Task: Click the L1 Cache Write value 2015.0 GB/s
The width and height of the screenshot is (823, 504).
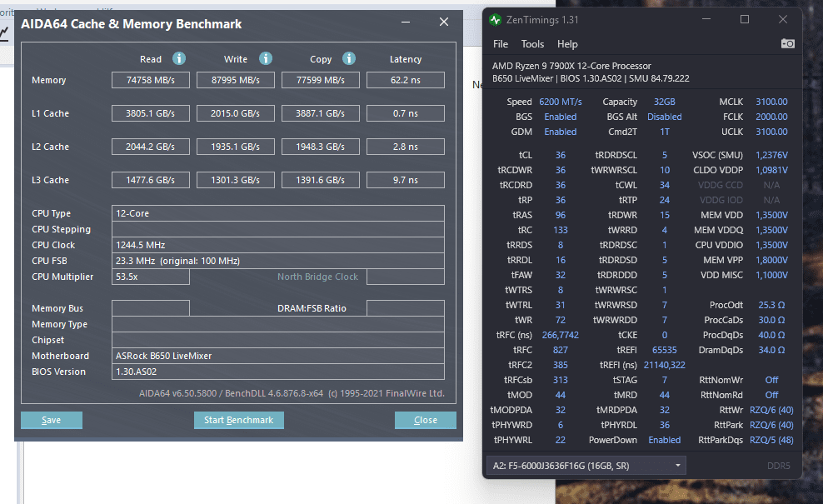Action: pos(236,113)
